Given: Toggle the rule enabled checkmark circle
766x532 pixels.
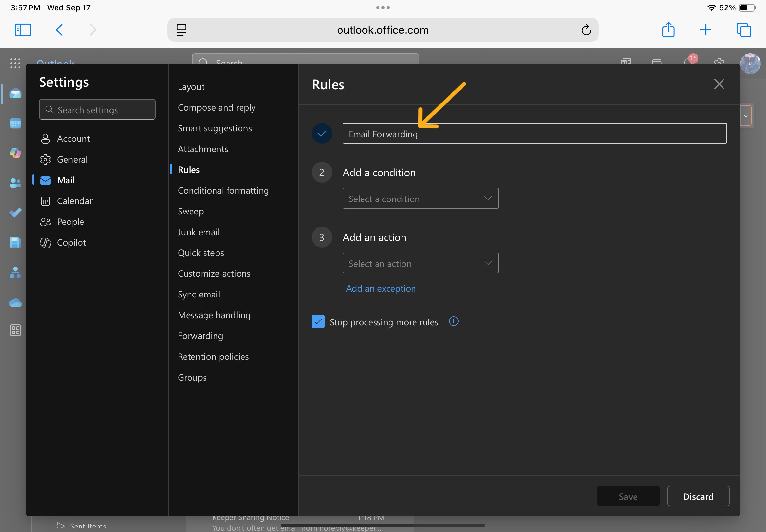Looking at the screenshot, I should [x=321, y=133].
